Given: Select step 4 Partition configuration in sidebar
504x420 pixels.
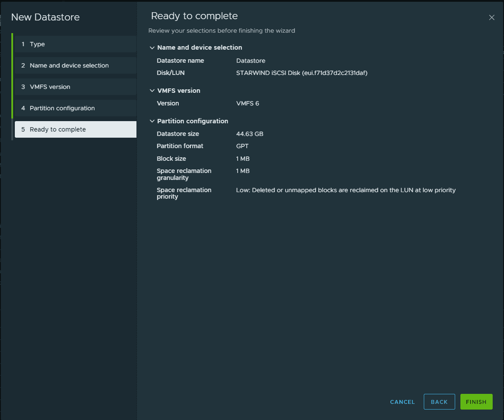Looking at the screenshot, I should click(x=75, y=108).
